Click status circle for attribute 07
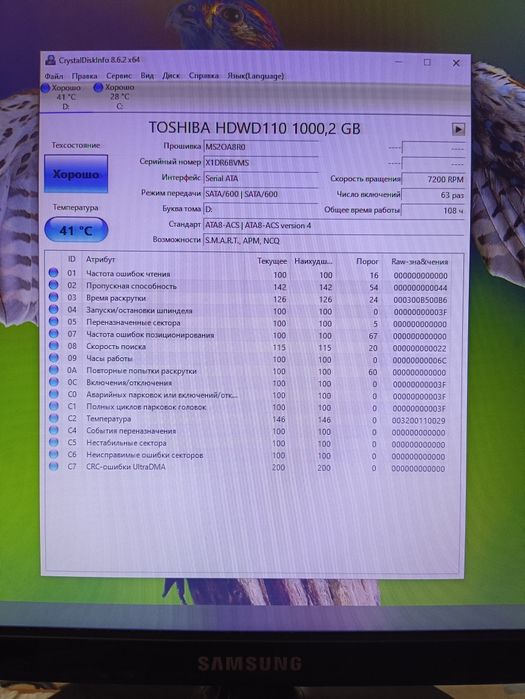The height and width of the screenshot is (699, 525). [53, 333]
